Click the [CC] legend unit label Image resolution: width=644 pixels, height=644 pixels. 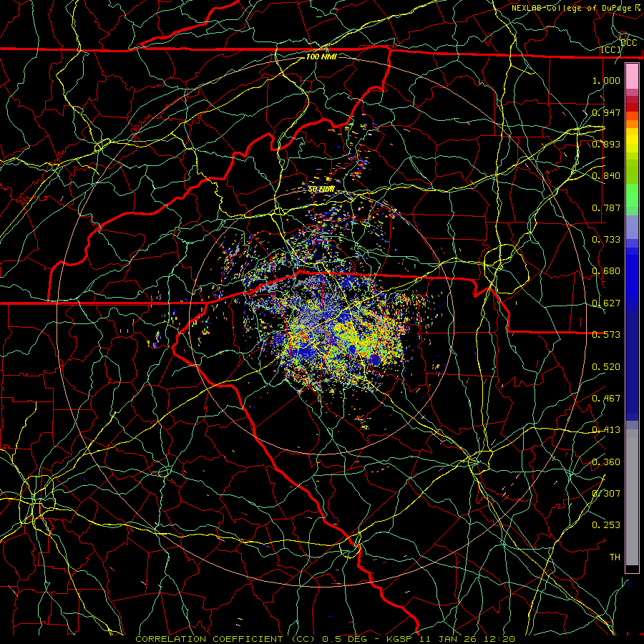(x=611, y=49)
